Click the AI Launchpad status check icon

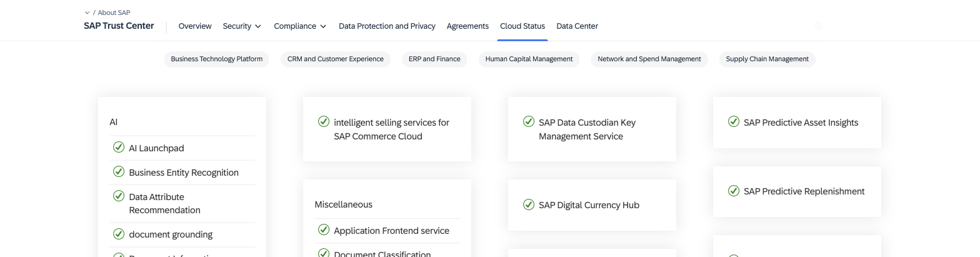(x=118, y=148)
